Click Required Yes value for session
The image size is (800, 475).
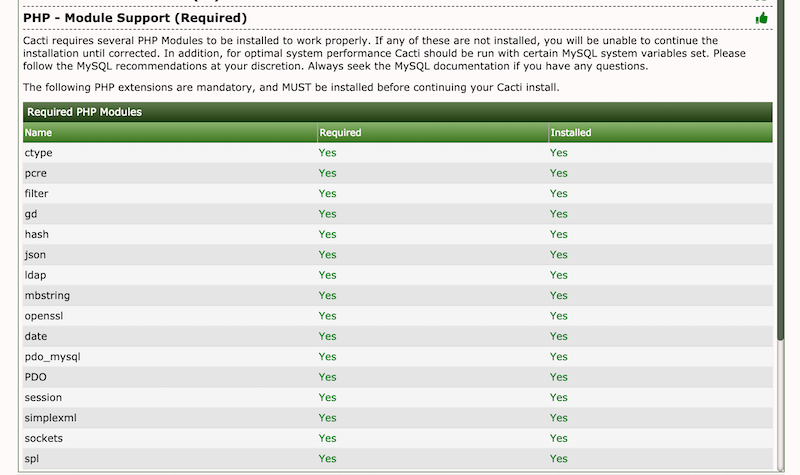[328, 397]
